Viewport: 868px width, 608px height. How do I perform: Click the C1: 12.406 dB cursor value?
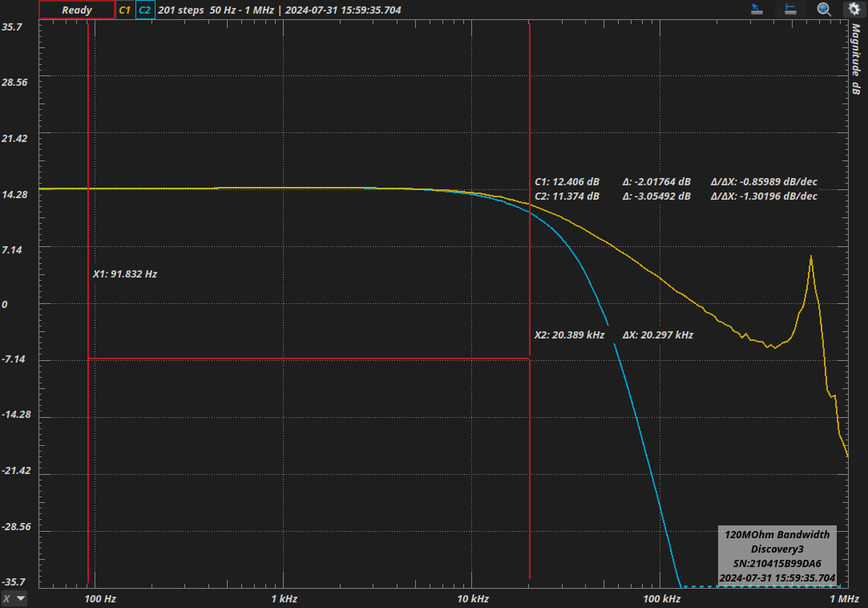click(x=567, y=182)
